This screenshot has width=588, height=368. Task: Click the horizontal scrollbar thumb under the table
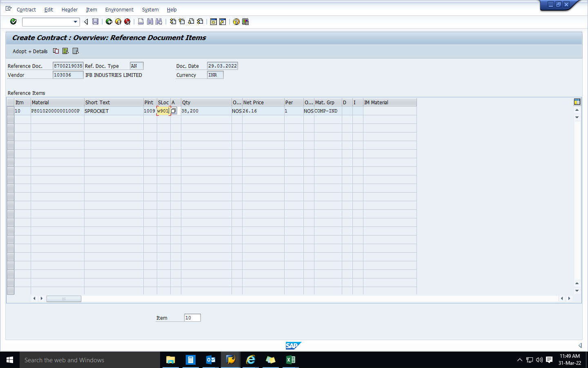pos(64,299)
